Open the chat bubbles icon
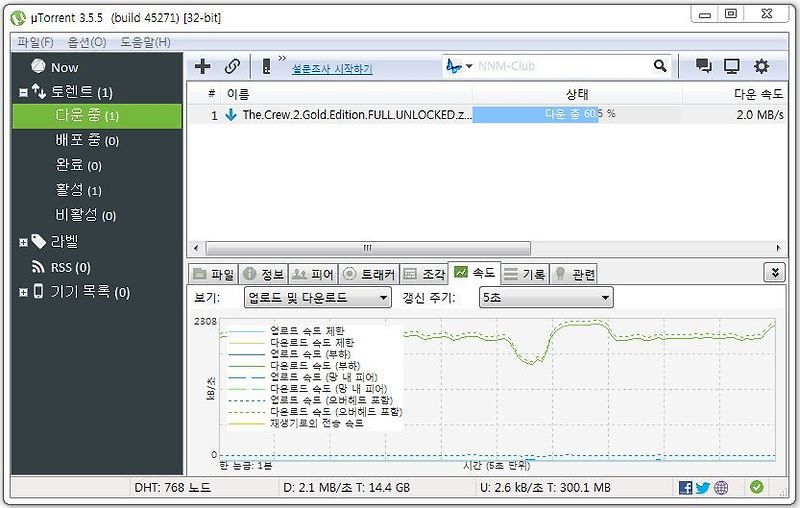The width and height of the screenshot is (800, 508). tap(704, 66)
